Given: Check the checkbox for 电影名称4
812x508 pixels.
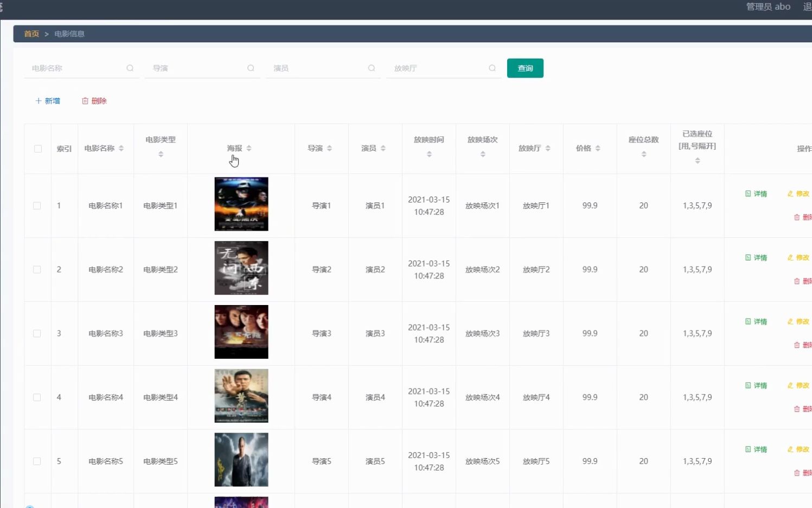Looking at the screenshot, I should (x=37, y=397).
